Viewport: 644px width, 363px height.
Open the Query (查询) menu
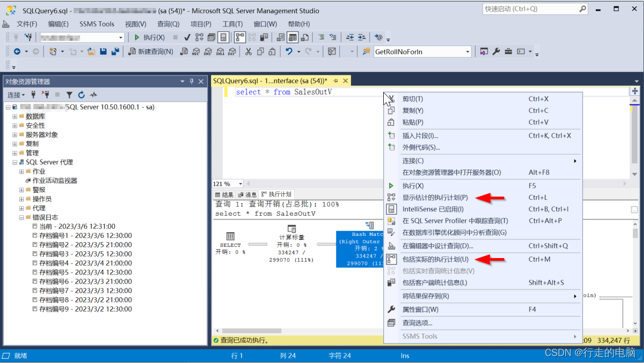click(x=168, y=24)
